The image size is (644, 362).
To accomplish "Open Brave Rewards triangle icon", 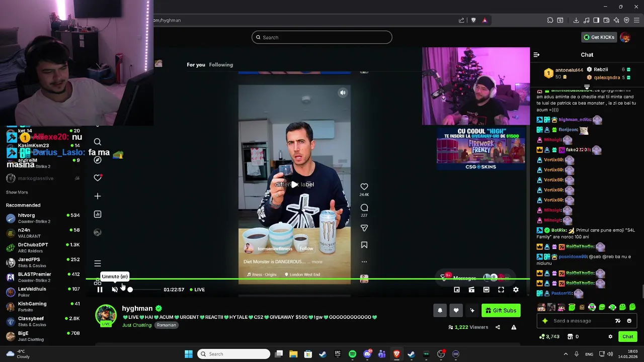I will click(x=485, y=20).
